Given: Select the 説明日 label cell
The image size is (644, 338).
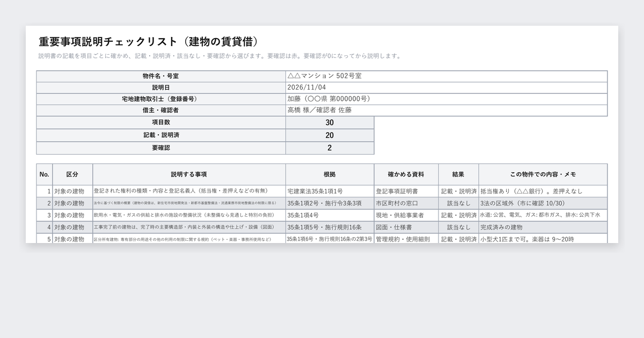Looking at the screenshot, I should point(161,87).
